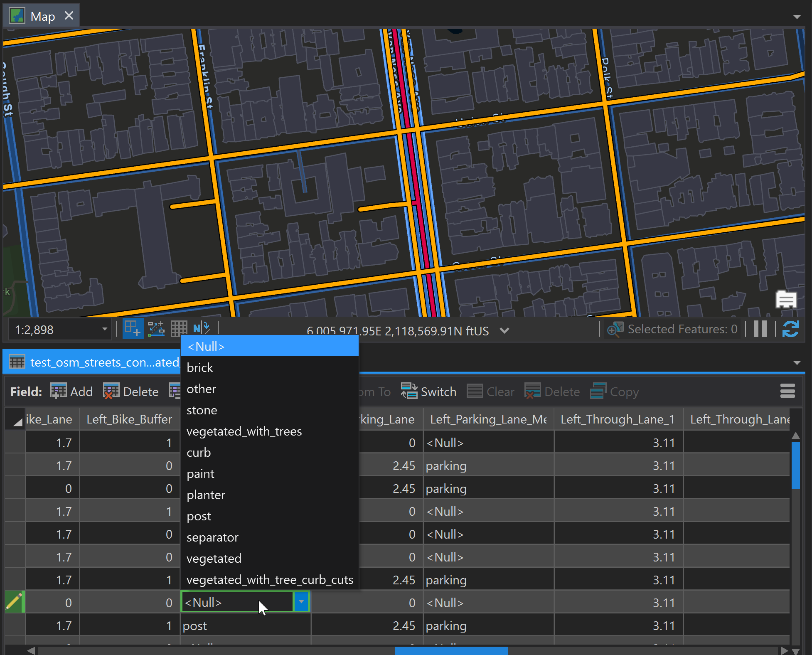
Task: Click the Zoom to selected features icon
Action: pos(615,329)
